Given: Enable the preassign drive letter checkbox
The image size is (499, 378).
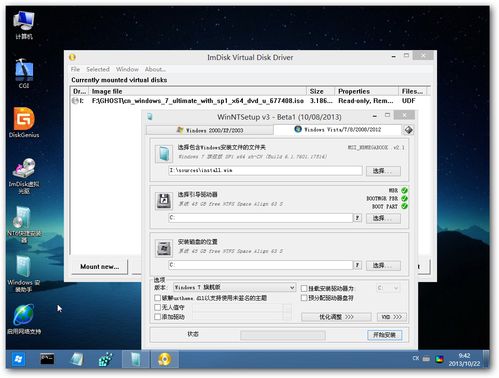Looking at the screenshot, I should pos(304,298).
